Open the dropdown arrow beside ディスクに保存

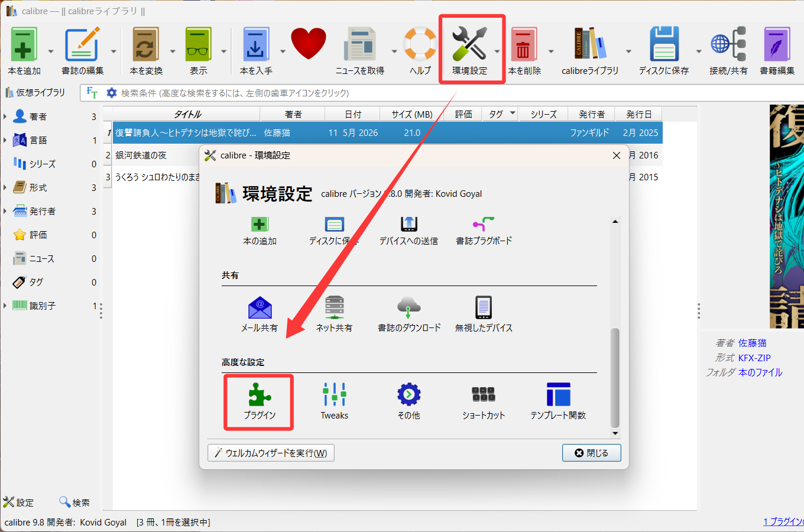point(698,51)
